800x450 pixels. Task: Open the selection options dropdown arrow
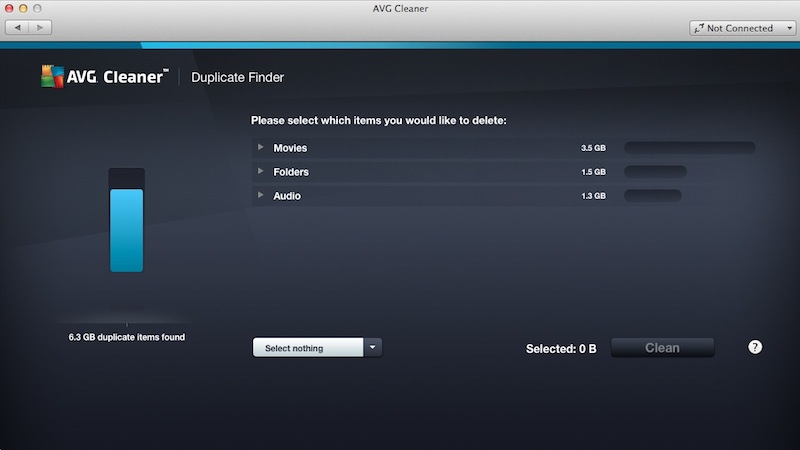point(372,347)
